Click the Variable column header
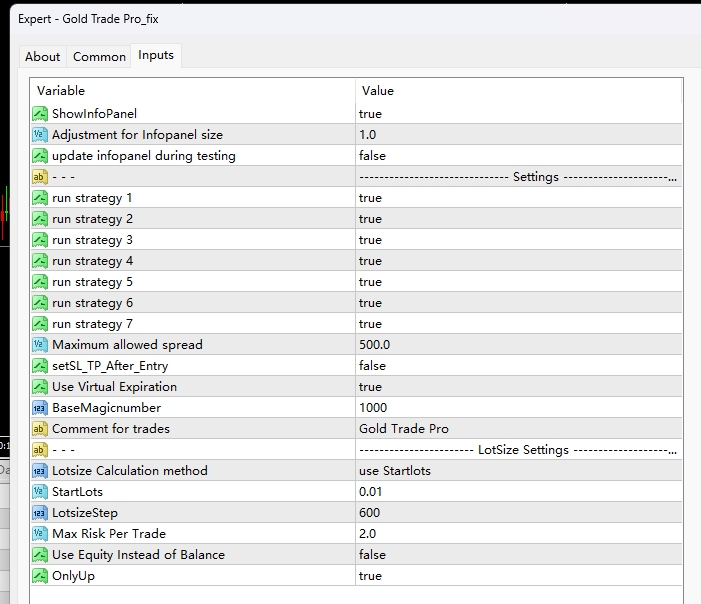Image resolution: width=701 pixels, height=604 pixels. pyautogui.click(x=193, y=91)
